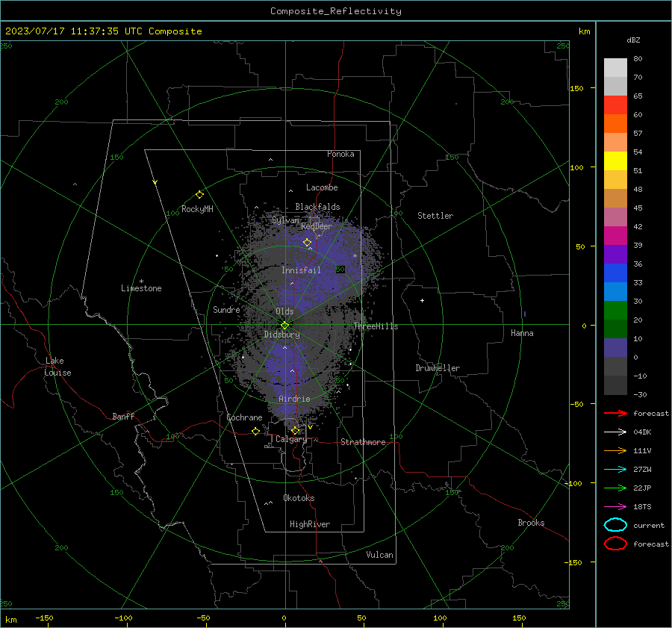Click the Composite_Reflectivity title
Screen dimensions: 672x628
tap(335, 11)
